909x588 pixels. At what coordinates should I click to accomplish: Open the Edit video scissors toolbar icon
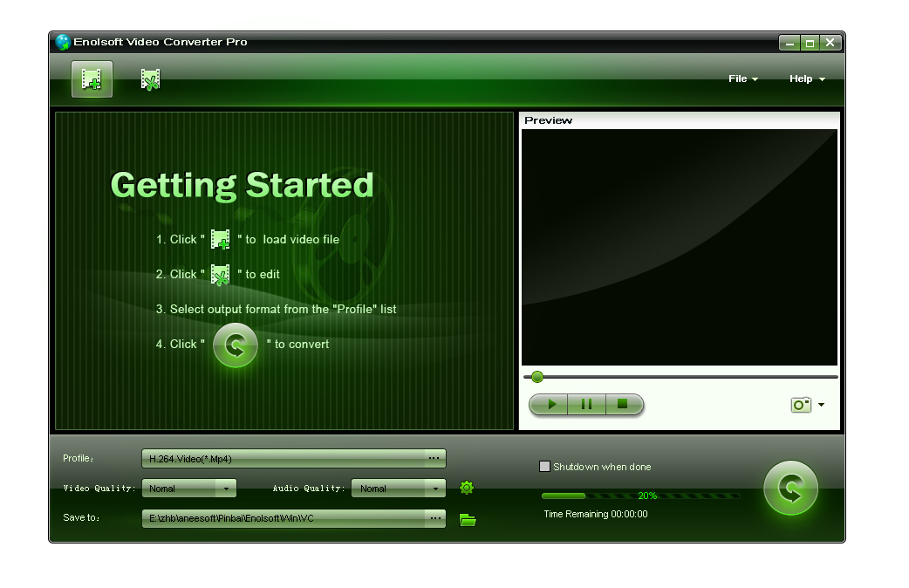(x=150, y=80)
